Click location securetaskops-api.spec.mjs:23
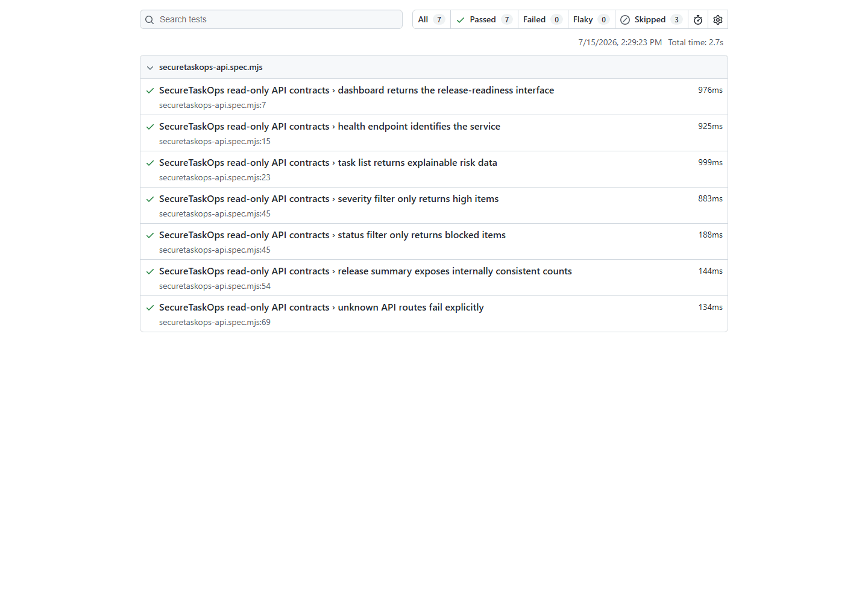 pos(215,177)
